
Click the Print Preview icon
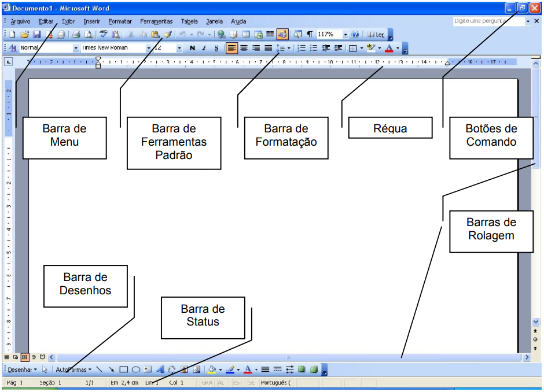[89, 35]
